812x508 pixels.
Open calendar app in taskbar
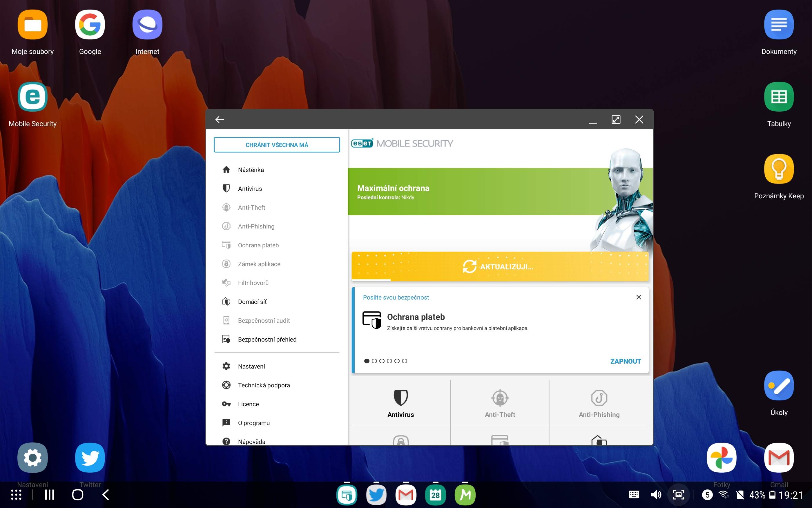click(x=435, y=495)
